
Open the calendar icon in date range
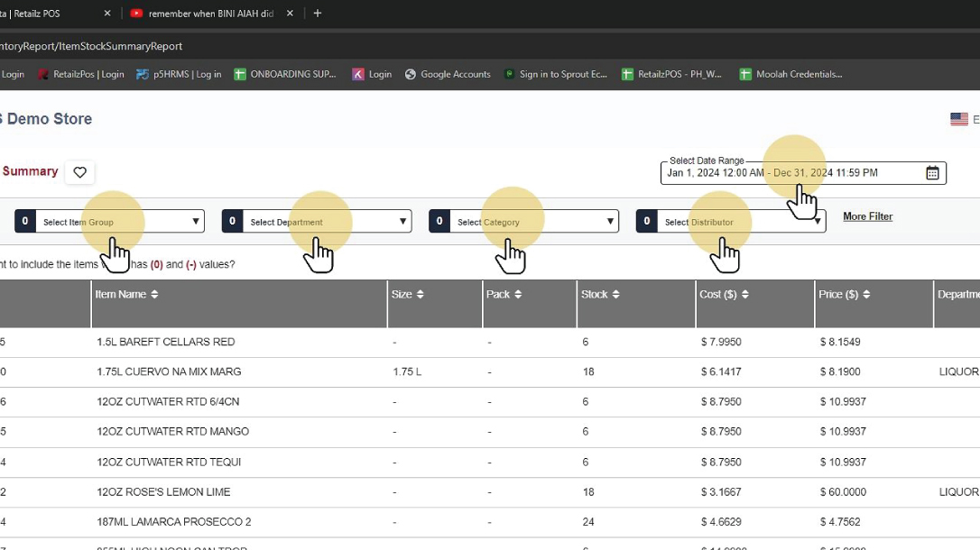[x=932, y=173]
